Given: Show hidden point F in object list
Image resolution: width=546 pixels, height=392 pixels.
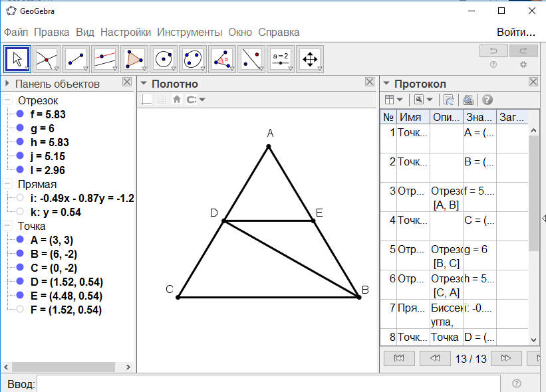Looking at the screenshot, I should (x=20, y=310).
